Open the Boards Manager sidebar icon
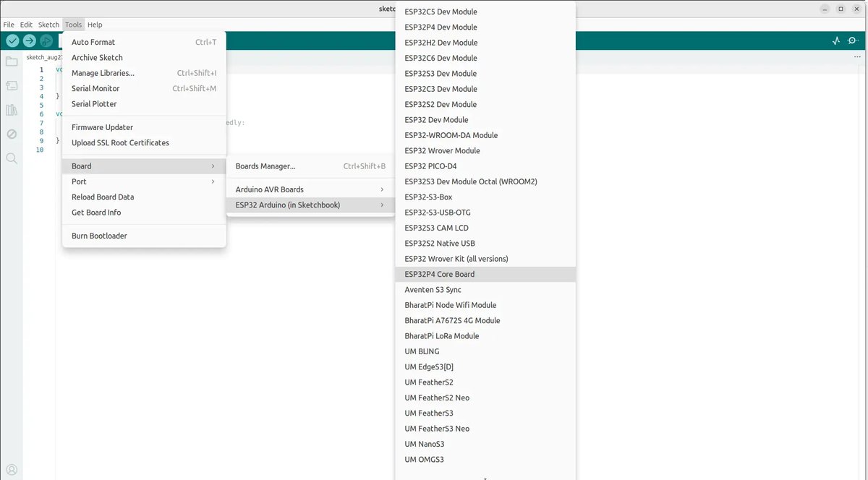 pyautogui.click(x=12, y=85)
